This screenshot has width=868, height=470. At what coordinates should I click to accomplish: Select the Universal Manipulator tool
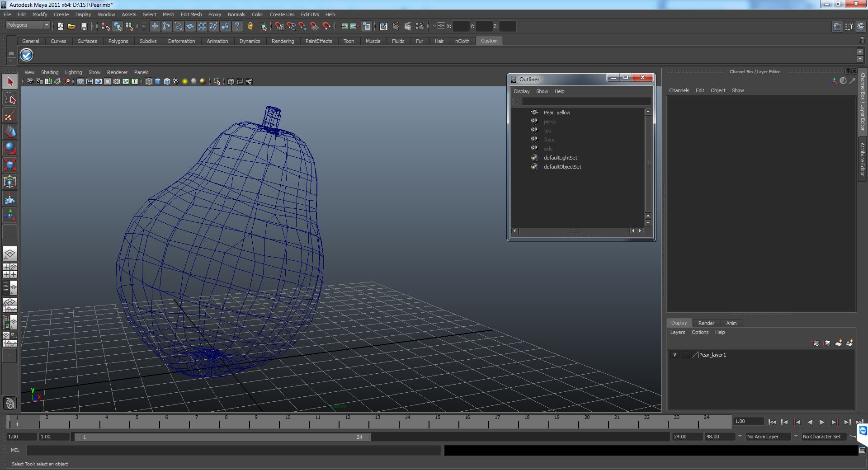coord(10,182)
